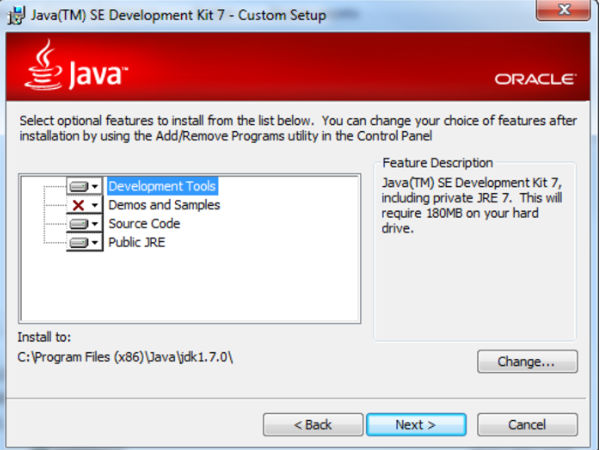Close the Custom Setup window

563,9
